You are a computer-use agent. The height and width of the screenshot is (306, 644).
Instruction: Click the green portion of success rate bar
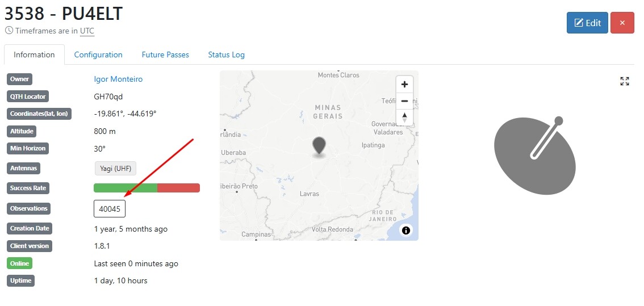pyautogui.click(x=125, y=188)
